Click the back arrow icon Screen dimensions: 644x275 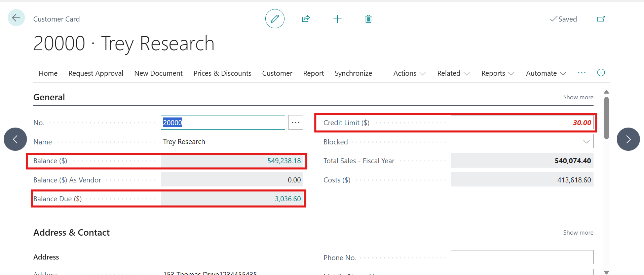click(16, 18)
